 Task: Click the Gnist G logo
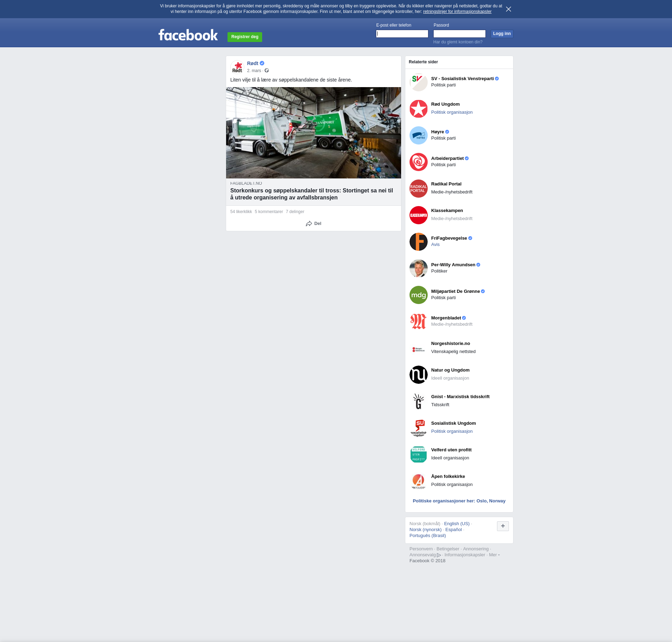(x=419, y=401)
